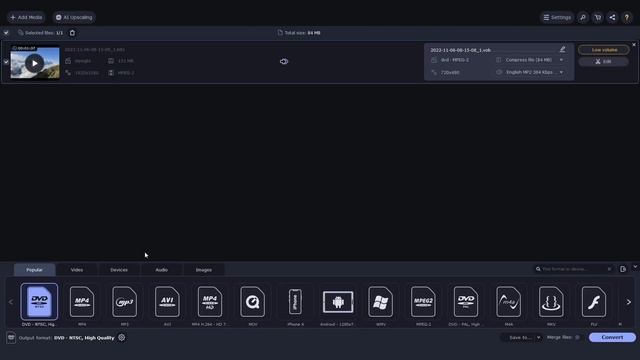640x360 pixels.
Task: Collapse the format panel with chevron
Action: coord(635,267)
